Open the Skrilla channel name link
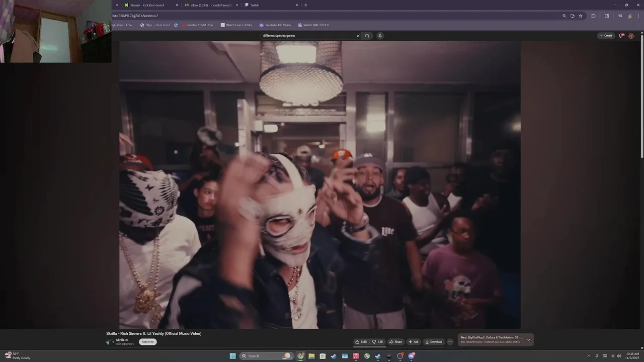Image resolution: width=644 pixels, height=362 pixels. [x=121, y=340]
